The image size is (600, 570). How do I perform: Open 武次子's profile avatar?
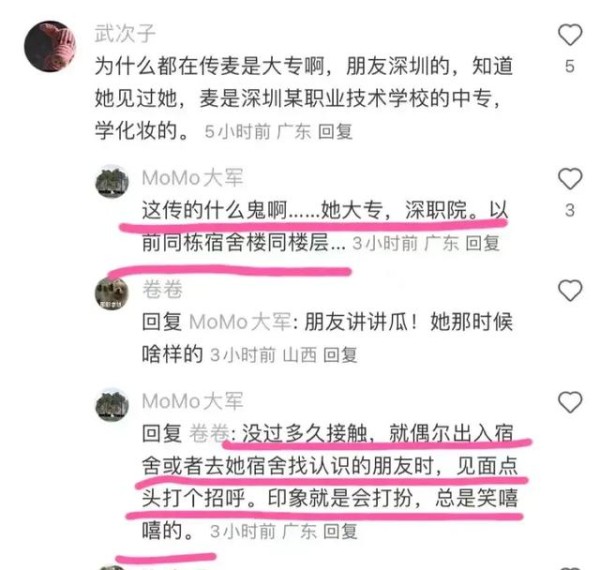point(50,47)
